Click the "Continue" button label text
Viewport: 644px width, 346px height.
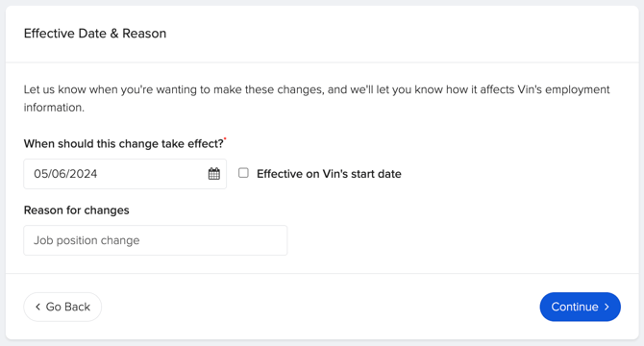click(x=575, y=307)
